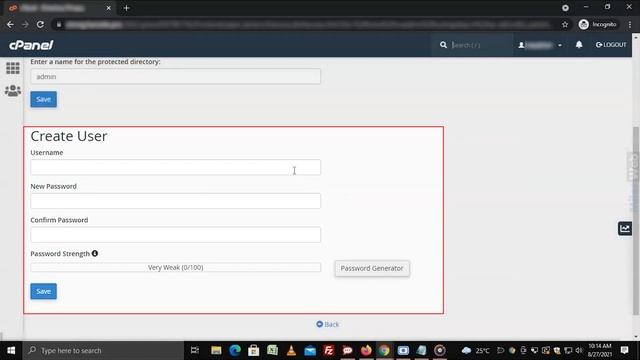Click the New Password input field
Screen dimensions: 640x360
point(176,201)
